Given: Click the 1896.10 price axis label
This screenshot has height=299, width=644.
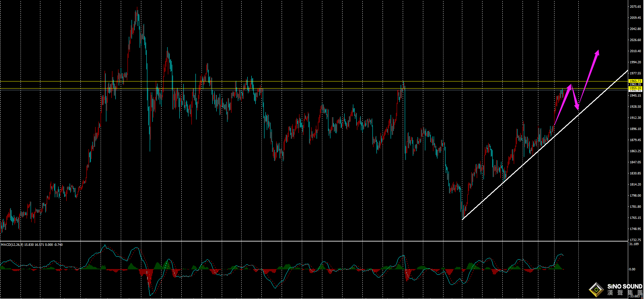Looking at the screenshot, I should tap(635, 129).
